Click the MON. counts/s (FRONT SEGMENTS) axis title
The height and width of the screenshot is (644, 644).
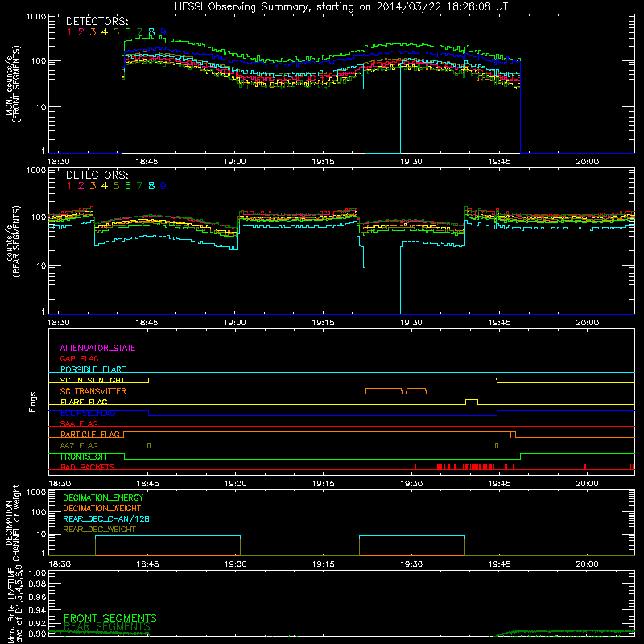(13, 84)
